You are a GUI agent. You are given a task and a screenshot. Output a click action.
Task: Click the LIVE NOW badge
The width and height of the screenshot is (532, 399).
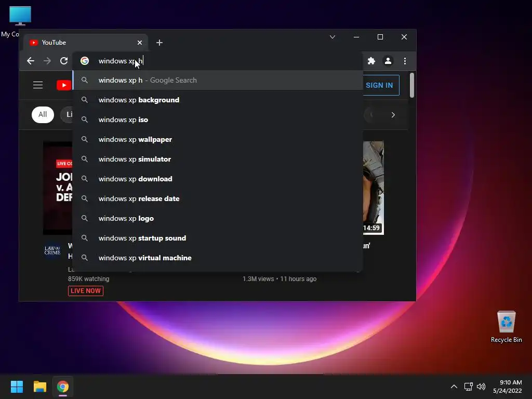pyautogui.click(x=86, y=291)
